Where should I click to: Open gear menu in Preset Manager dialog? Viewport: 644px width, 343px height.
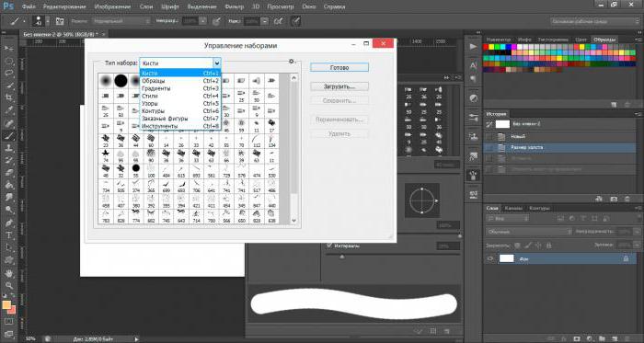click(292, 61)
